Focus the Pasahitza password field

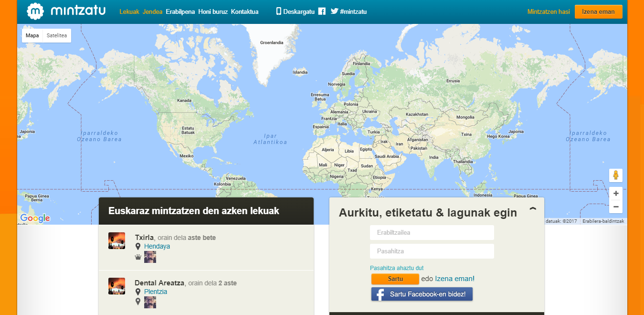tap(432, 251)
